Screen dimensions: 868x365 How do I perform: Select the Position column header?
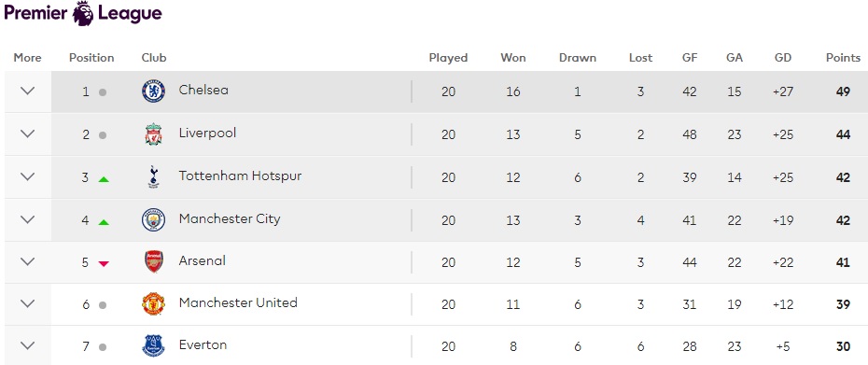click(x=91, y=58)
